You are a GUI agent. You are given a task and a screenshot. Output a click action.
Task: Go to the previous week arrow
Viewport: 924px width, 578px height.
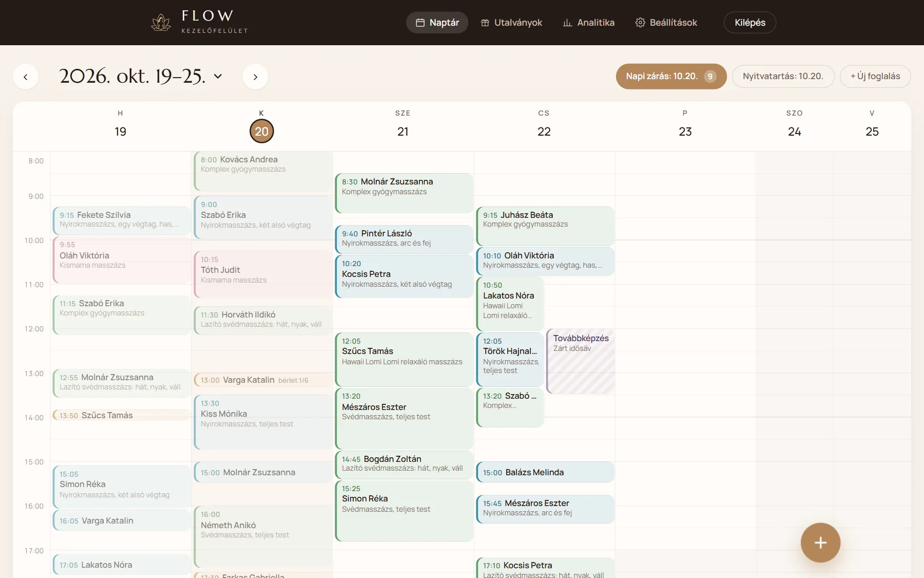26,77
